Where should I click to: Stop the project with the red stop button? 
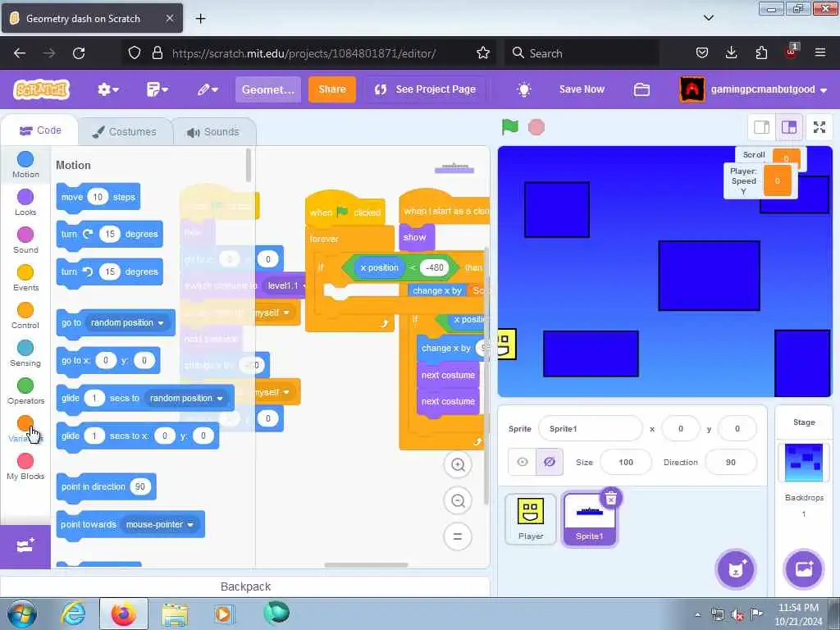click(536, 127)
